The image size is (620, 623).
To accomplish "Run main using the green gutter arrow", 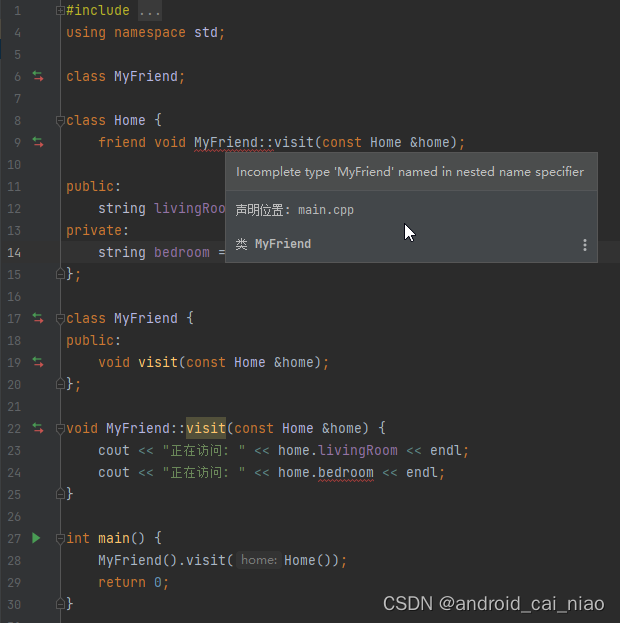I will tap(36, 538).
